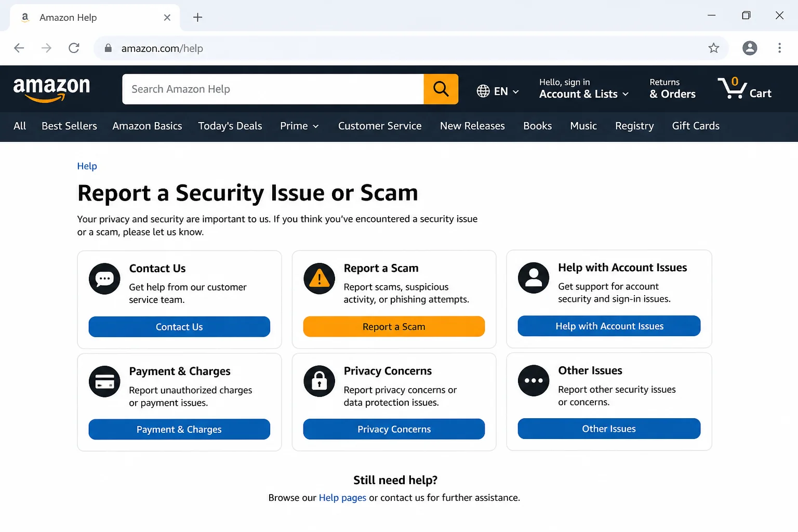Screen dimensions: 798x532
Task: Click the Still need help? text
Action: click(395, 480)
